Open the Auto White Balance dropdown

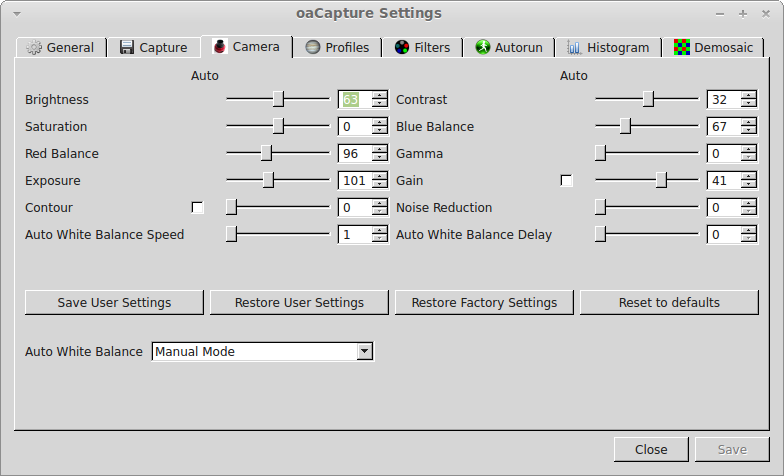[364, 352]
